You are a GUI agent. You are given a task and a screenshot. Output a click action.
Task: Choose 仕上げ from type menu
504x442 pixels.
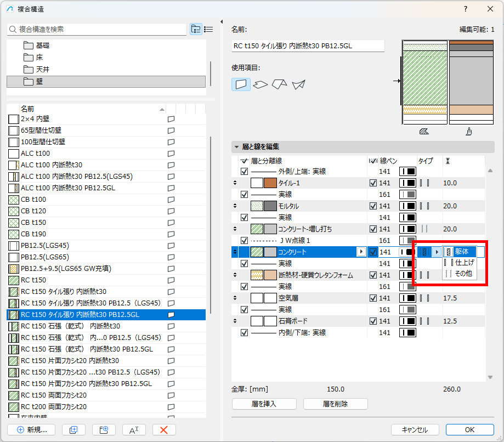459,263
